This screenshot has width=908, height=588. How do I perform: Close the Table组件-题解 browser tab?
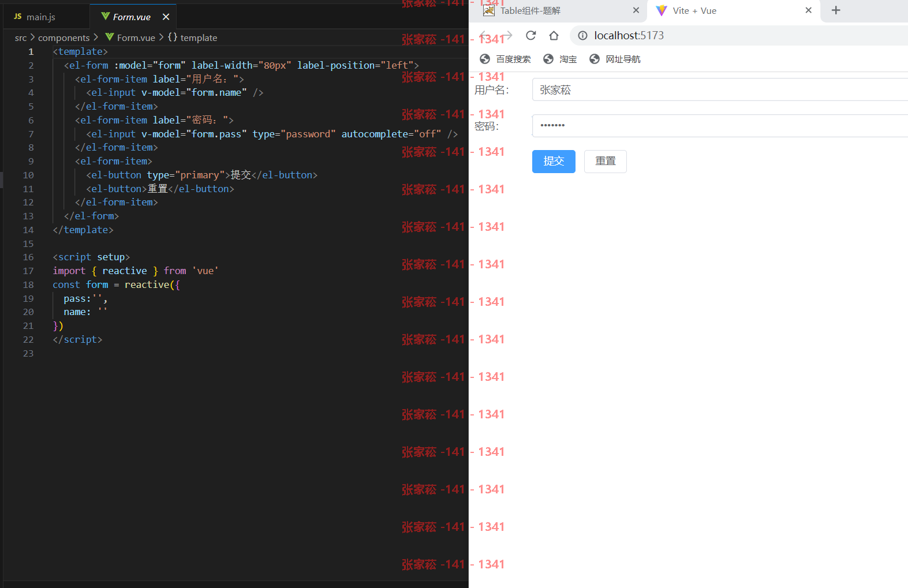636,10
